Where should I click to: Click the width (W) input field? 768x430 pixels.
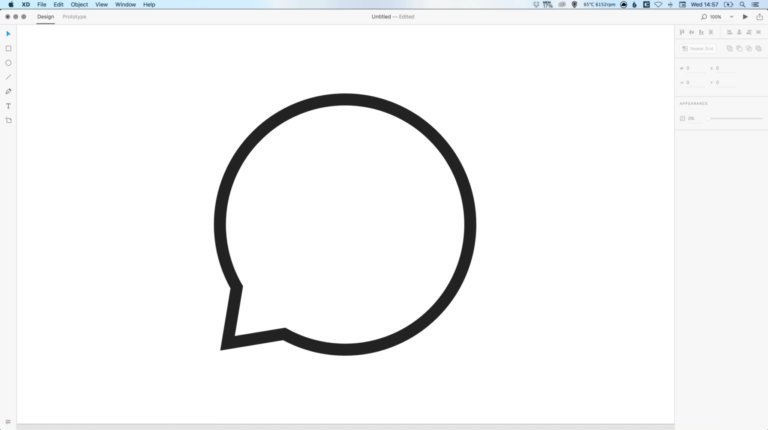click(695, 68)
